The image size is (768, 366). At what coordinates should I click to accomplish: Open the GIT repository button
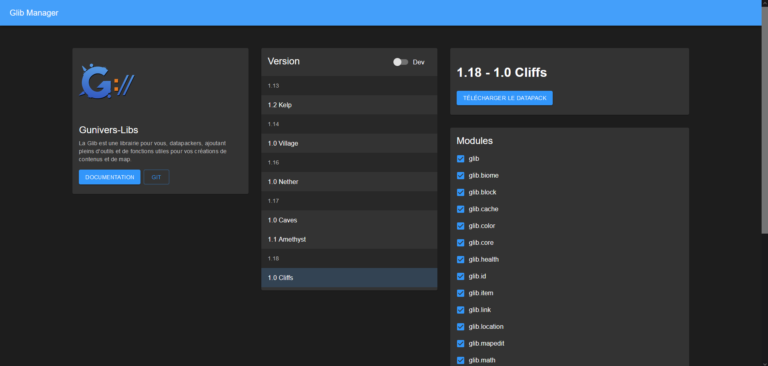156,177
